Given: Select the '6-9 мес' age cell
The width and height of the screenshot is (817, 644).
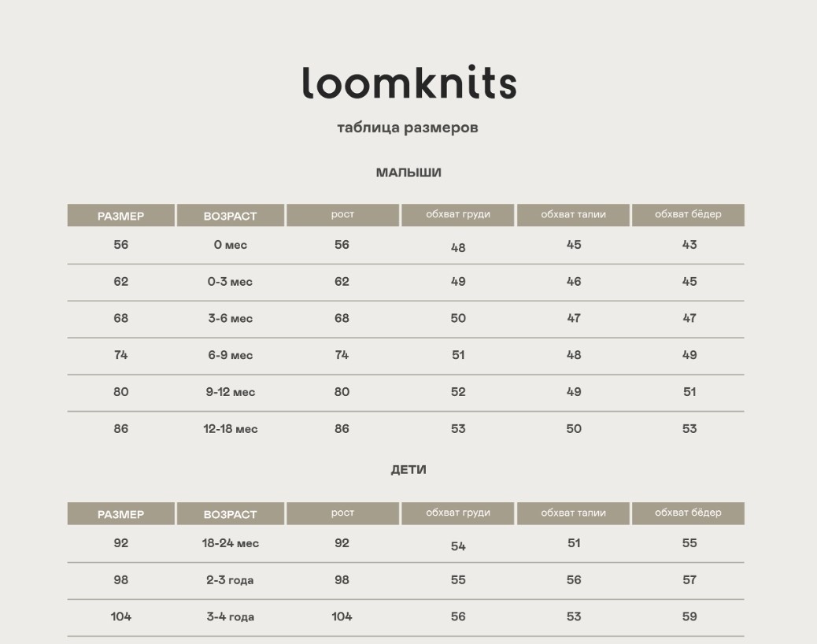Looking at the screenshot, I should [x=231, y=355].
